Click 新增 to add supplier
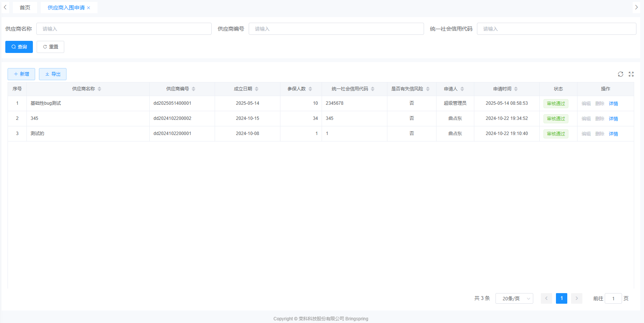Image resolution: width=644 pixels, height=323 pixels. pos(21,74)
